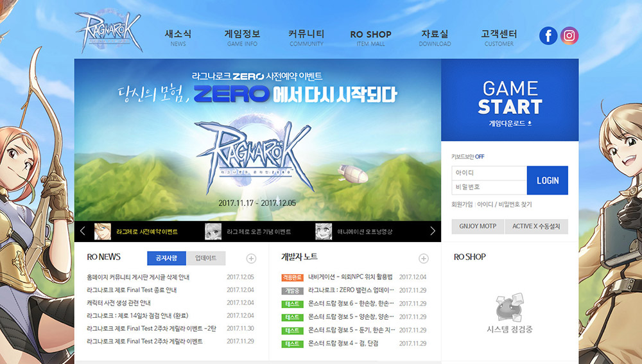Click the plus icon beside RO NEWS
Image resolution: width=642 pixels, height=364 pixels.
click(251, 258)
